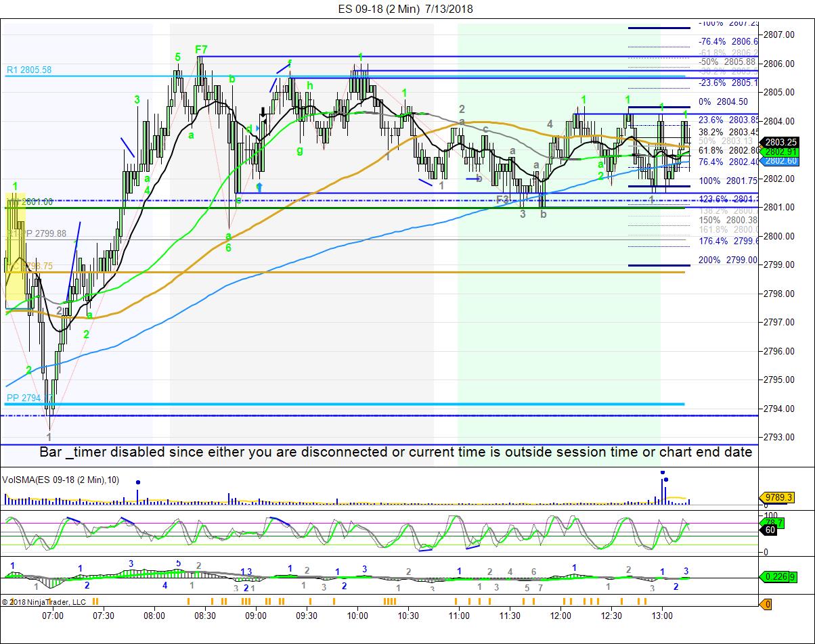Click the 2794.00 price axis label
The image size is (815, 644).
(x=780, y=409)
